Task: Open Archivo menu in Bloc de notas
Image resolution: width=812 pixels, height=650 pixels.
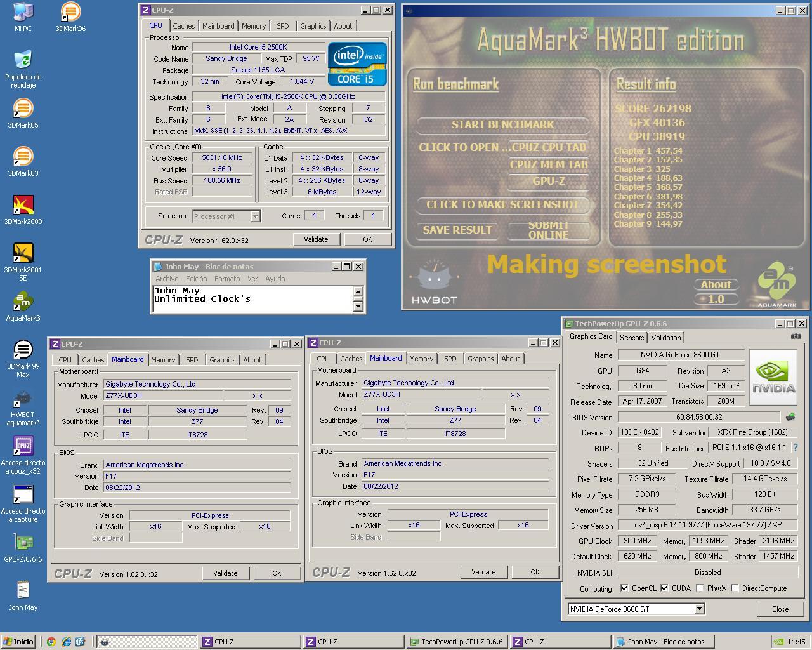Action: (167, 279)
